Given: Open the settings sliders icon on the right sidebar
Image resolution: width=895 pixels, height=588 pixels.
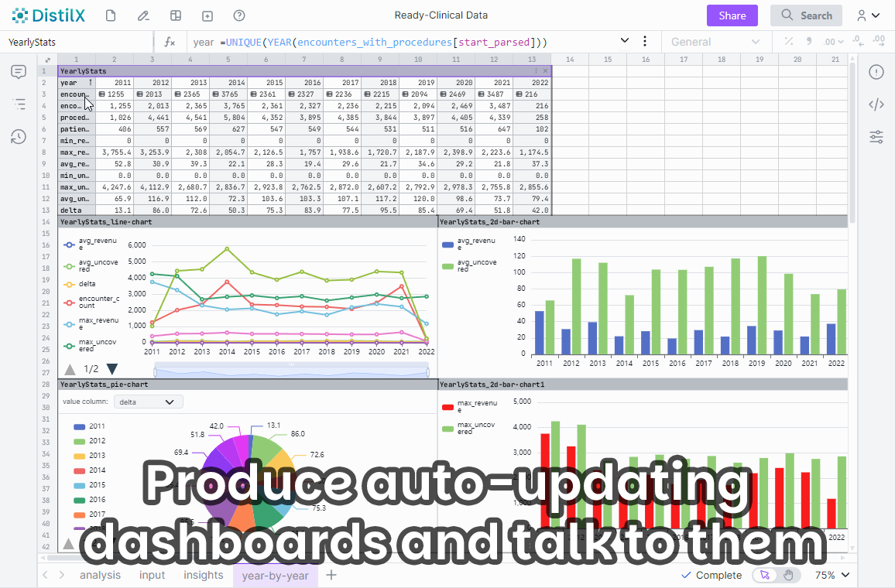Looking at the screenshot, I should (x=876, y=137).
